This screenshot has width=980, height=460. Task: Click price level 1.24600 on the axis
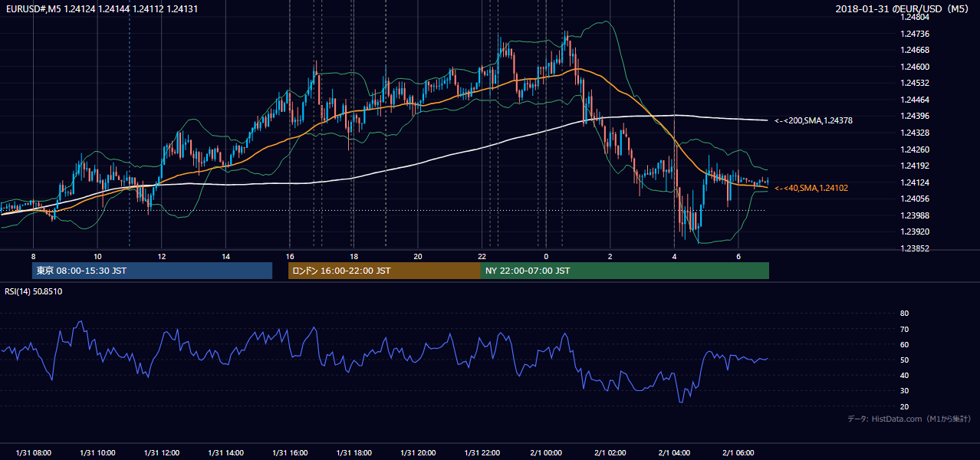pos(915,67)
